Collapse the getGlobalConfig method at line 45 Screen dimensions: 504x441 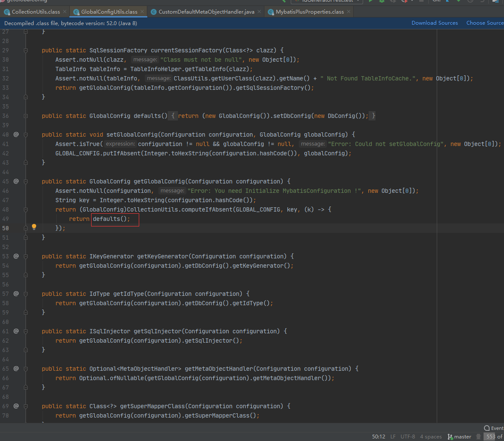tap(26, 181)
